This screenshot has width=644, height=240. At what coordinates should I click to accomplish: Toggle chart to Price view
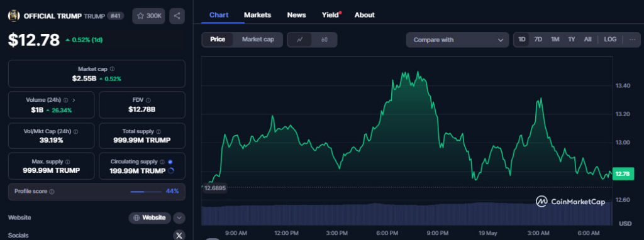pyautogui.click(x=218, y=40)
